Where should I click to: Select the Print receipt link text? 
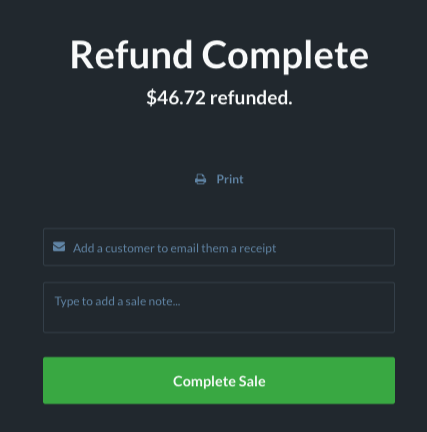pyautogui.click(x=230, y=179)
